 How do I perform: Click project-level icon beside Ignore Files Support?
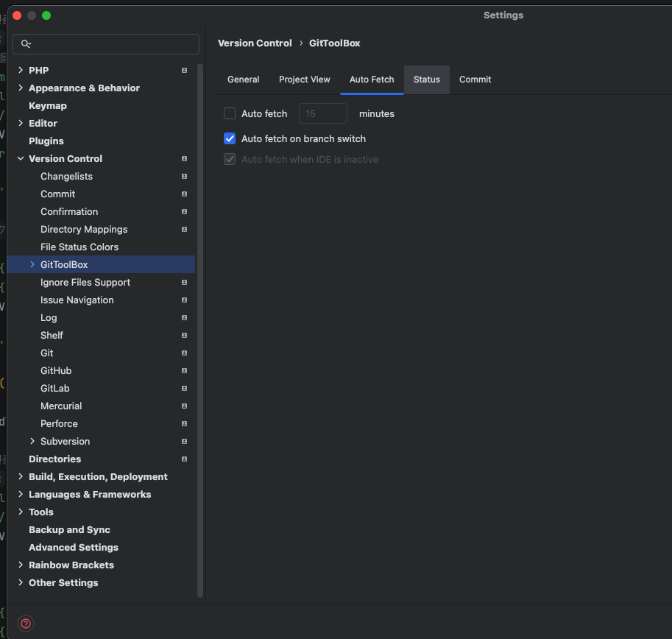tap(184, 283)
